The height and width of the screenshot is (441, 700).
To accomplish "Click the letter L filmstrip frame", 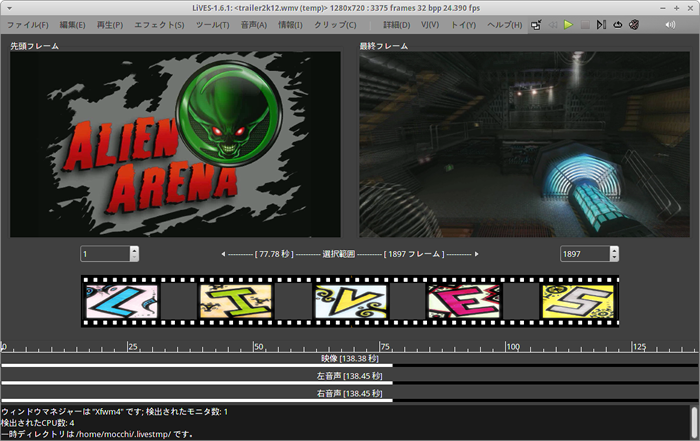I will 121,301.
